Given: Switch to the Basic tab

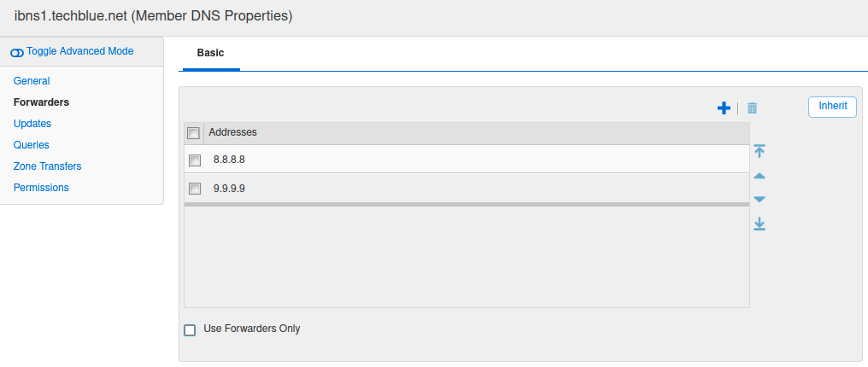Looking at the screenshot, I should tap(210, 53).
